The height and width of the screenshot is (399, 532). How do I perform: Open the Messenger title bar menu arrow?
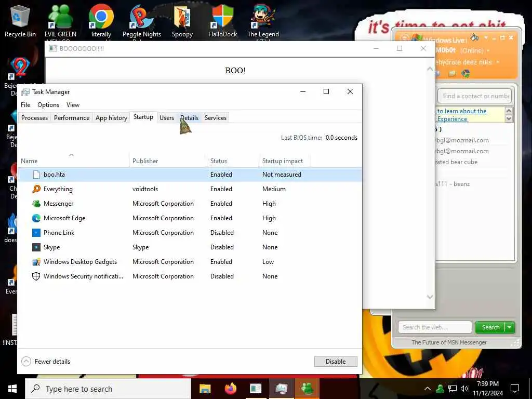click(486, 37)
